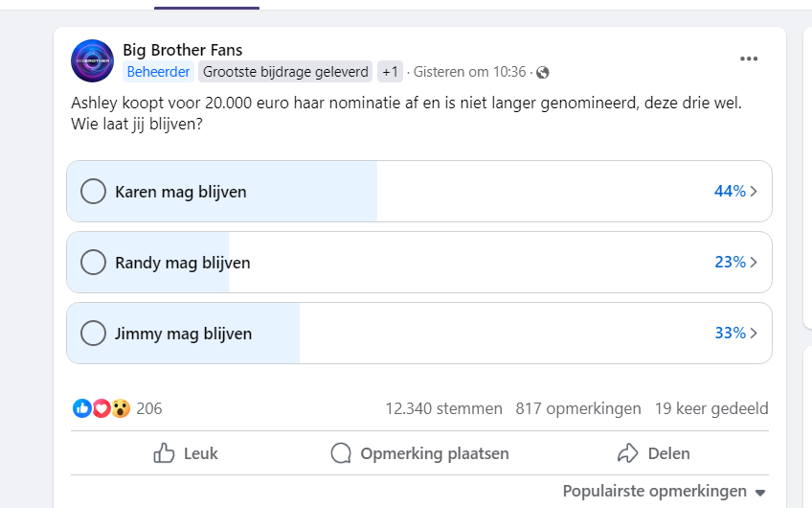Open the Gisteren om 10:36 timestamp
Screen dimensions: 812x508
tap(469, 72)
